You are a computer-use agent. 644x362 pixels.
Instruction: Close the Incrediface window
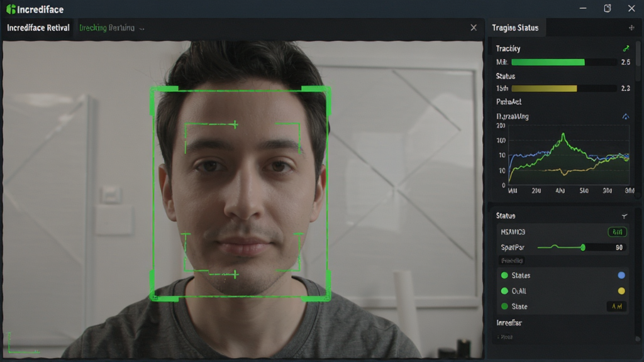coord(631,9)
